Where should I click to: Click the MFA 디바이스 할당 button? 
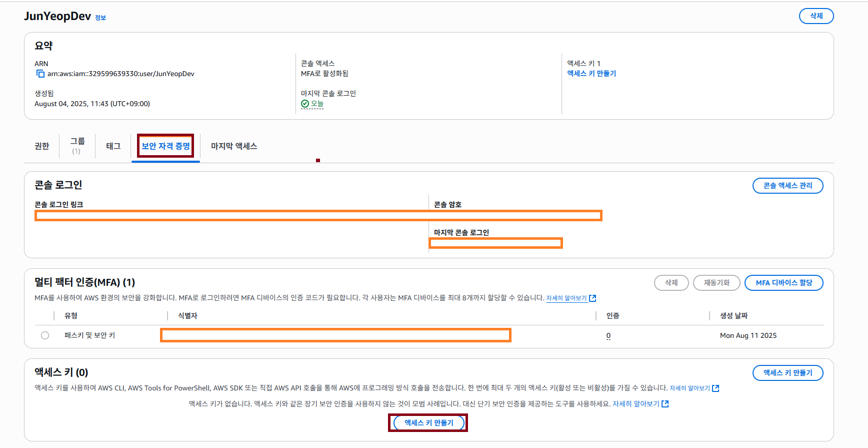pos(783,283)
